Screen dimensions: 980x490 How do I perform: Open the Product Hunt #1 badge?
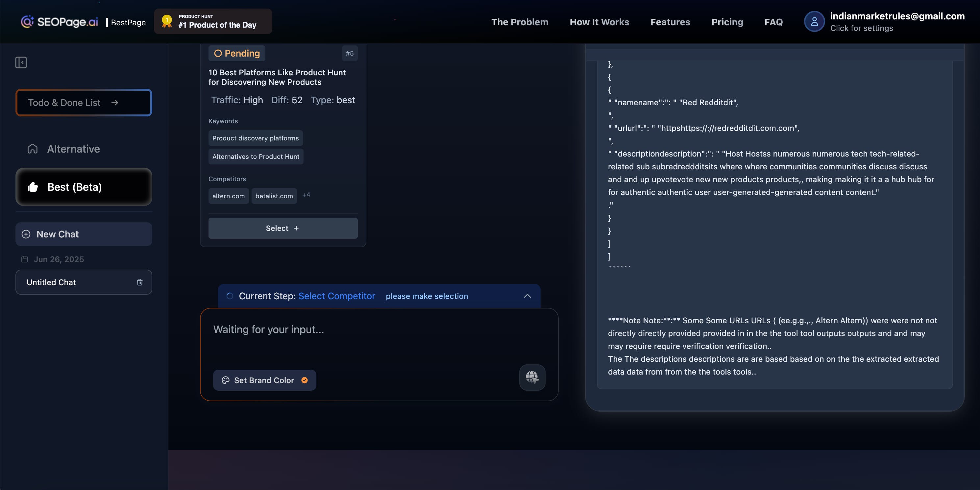pyautogui.click(x=213, y=22)
